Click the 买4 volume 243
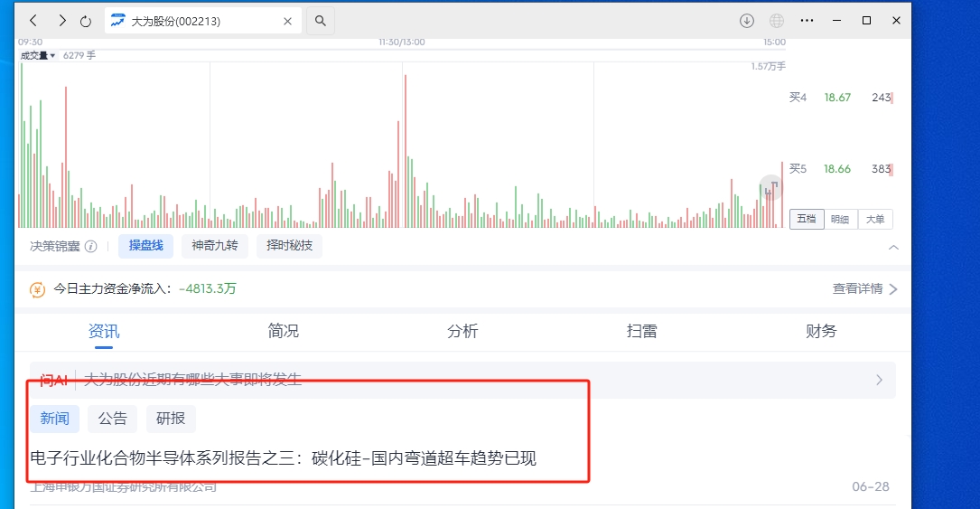Image resolution: width=980 pixels, height=509 pixels. (x=882, y=98)
